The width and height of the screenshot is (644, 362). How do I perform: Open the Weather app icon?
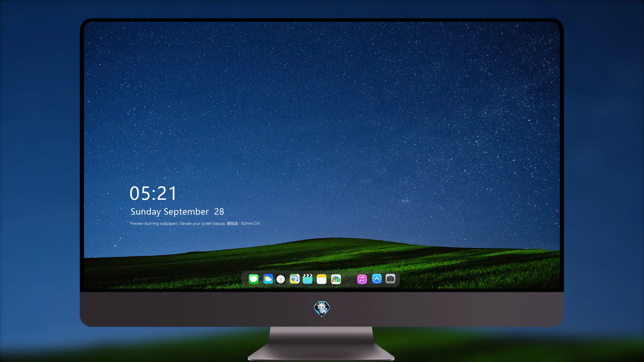pyautogui.click(x=268, y=279)
